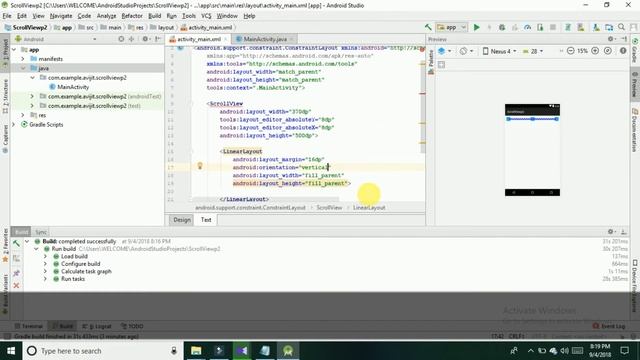Open the Logcat tool window
Viewport: 640px width, 360px height.
point(97,326)
